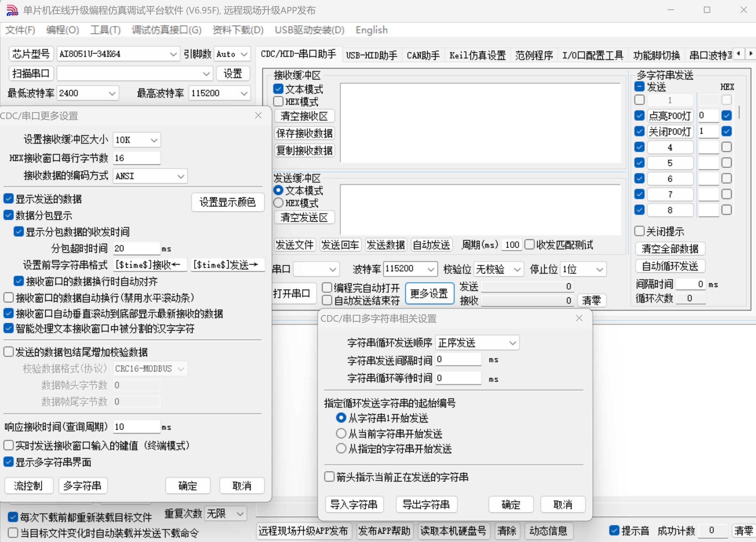Click 字符串发送间隔时间 input field
Screen dimensions: 756x542
(x=458, y=359)
